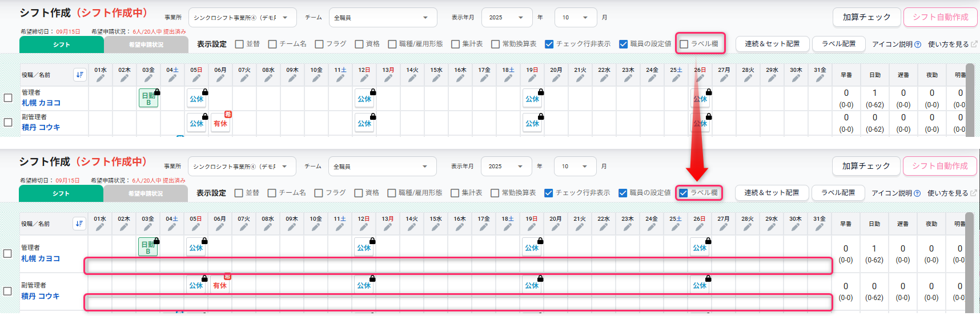Click the red 有休 shift badge in the lower panel
This screenshot has width=980, height=316.
click(220, 285)
